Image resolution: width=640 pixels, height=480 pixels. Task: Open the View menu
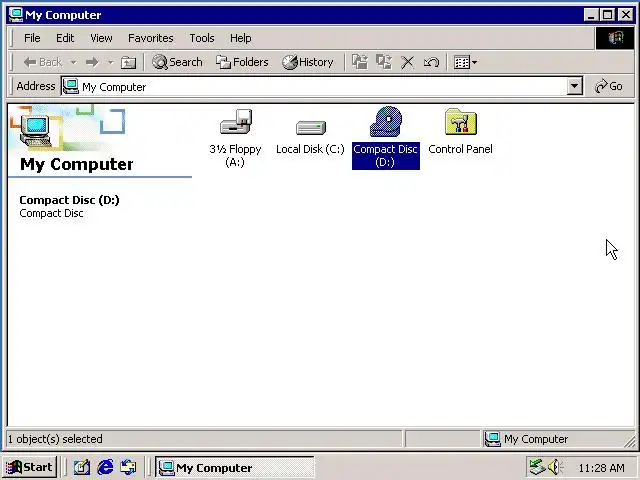coord(101,38)
